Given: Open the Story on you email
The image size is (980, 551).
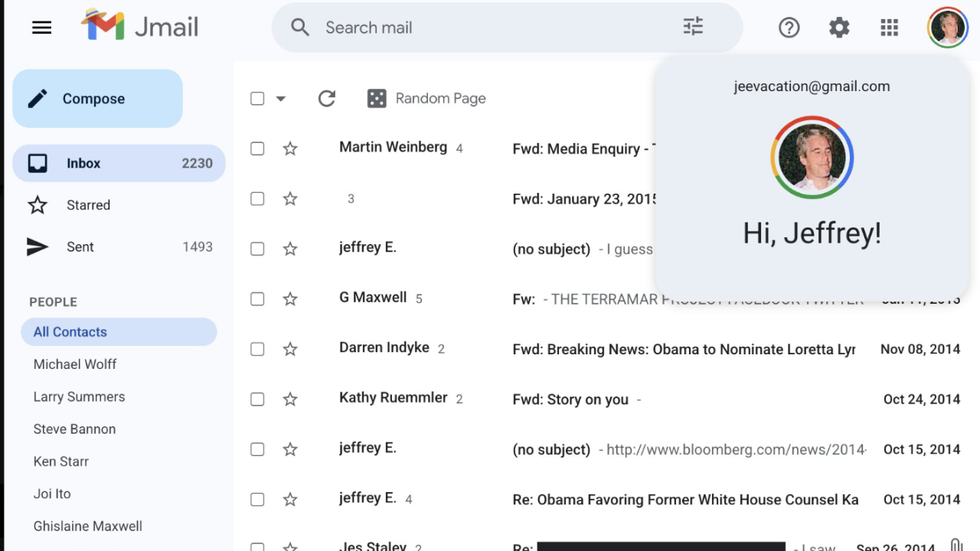Looking at the screenshot, I should click(x=570, y=399).
